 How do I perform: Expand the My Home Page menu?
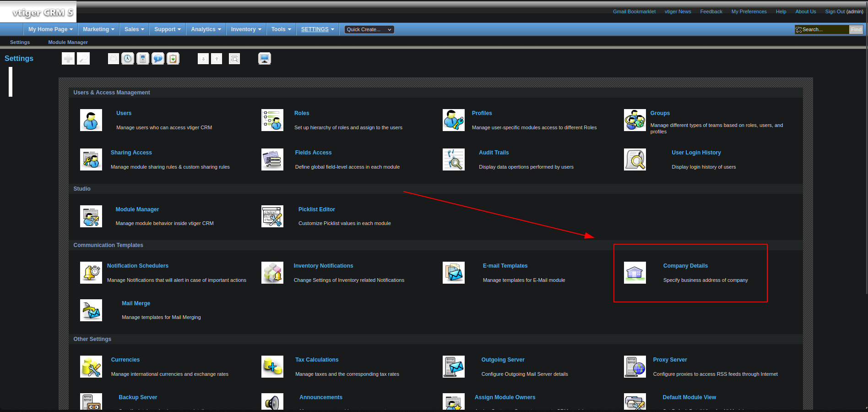click(50, 29)
